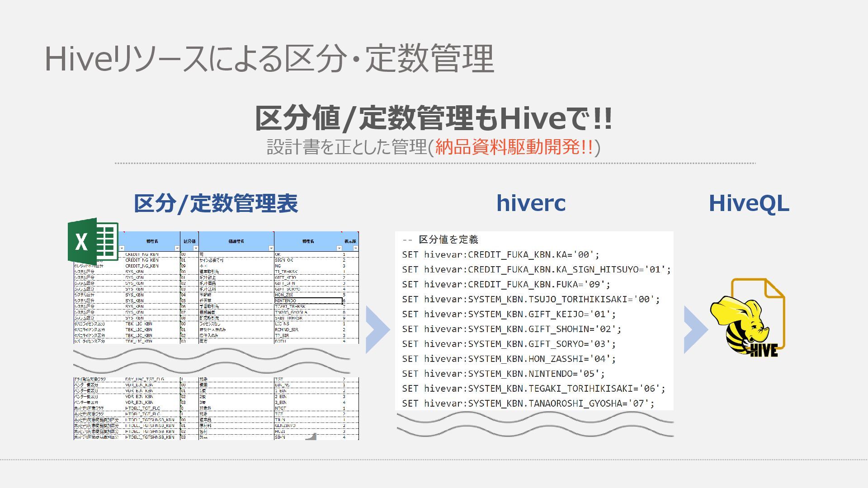Click the CREDIT_FUKA_KBN.FUKA='09' line
Viewport: 868px width, 488px height.
[506, 284]
